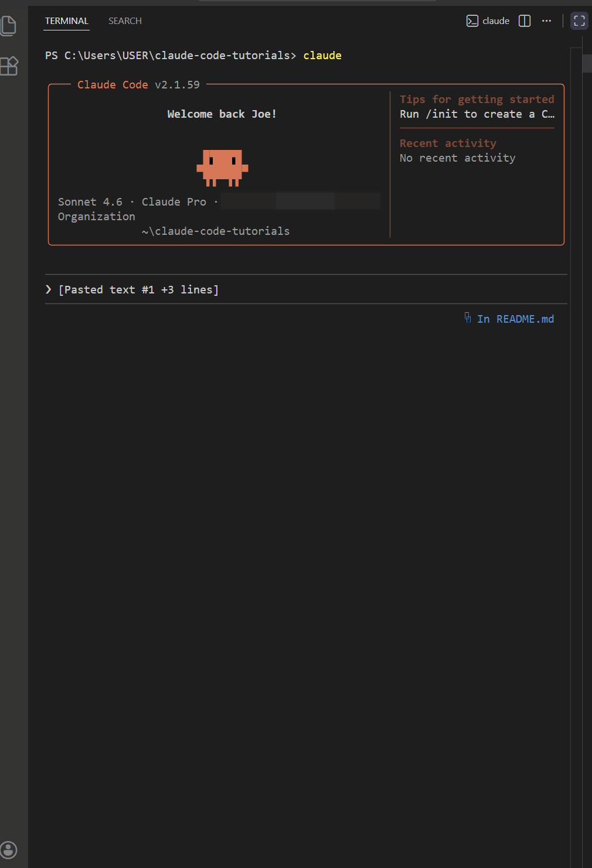Click the chevron before Pasted text #1
The height and width of the screenshot is (868, 592).
48,289
